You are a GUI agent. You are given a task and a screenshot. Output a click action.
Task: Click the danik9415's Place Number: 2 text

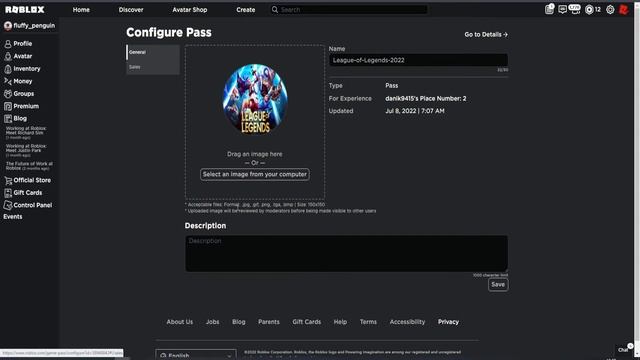(426, 99)
